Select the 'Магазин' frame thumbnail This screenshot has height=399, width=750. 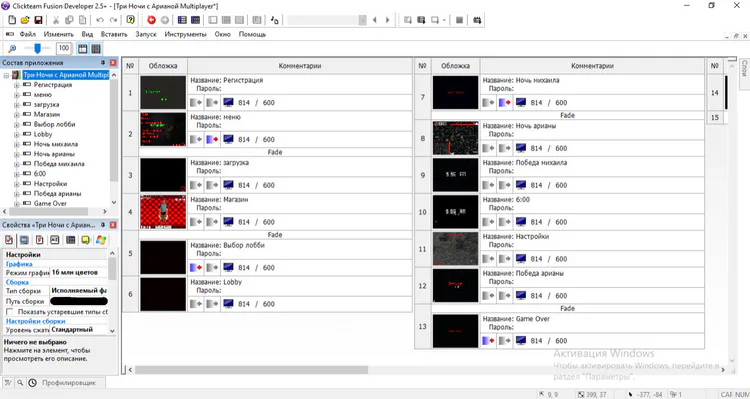pos(163,212)
